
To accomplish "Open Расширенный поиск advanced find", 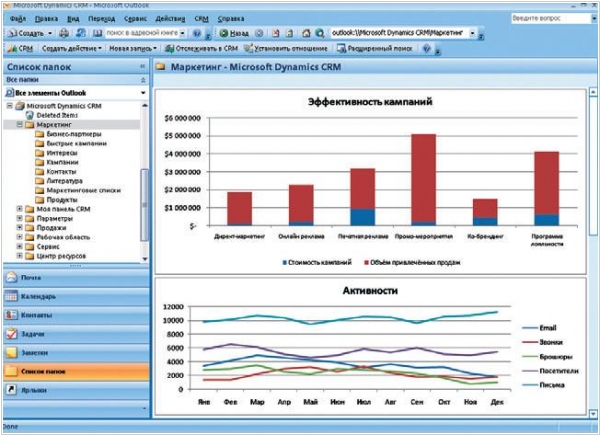I will click(375, 49).
